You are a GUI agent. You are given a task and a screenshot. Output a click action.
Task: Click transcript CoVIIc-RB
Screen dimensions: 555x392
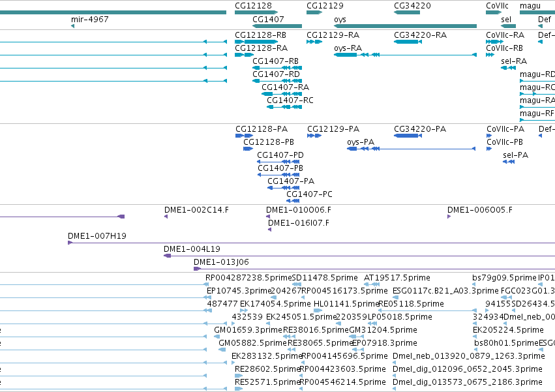point(490,55)
